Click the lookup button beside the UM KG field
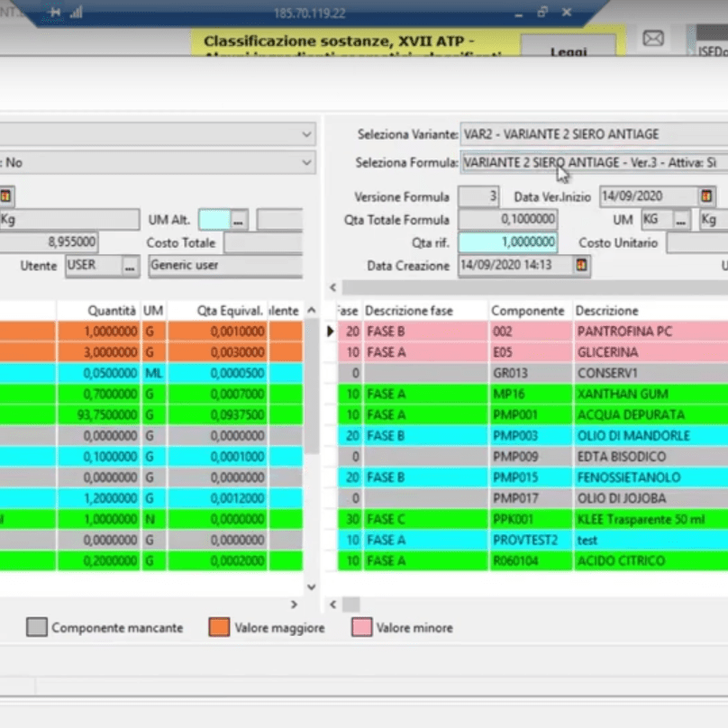 click(x=680, y=220)
